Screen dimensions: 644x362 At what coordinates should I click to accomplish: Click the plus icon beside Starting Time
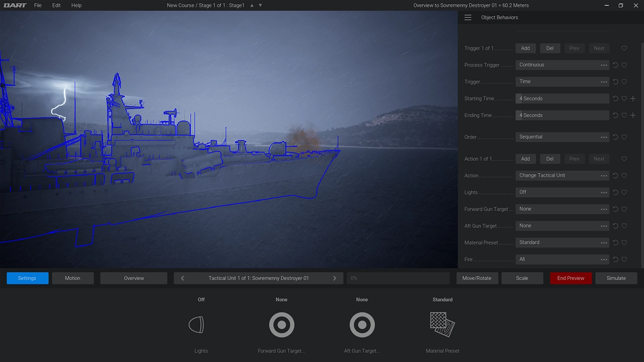[633, 99]
